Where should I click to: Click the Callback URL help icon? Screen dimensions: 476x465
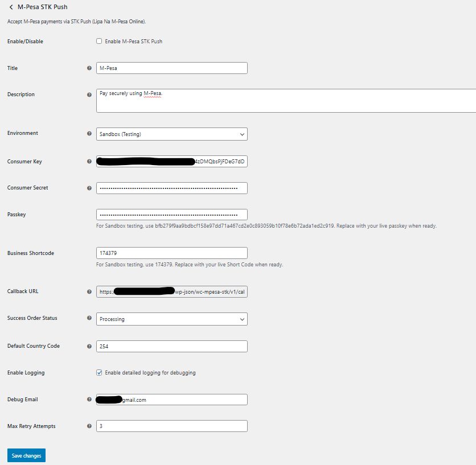coord(89,292)
